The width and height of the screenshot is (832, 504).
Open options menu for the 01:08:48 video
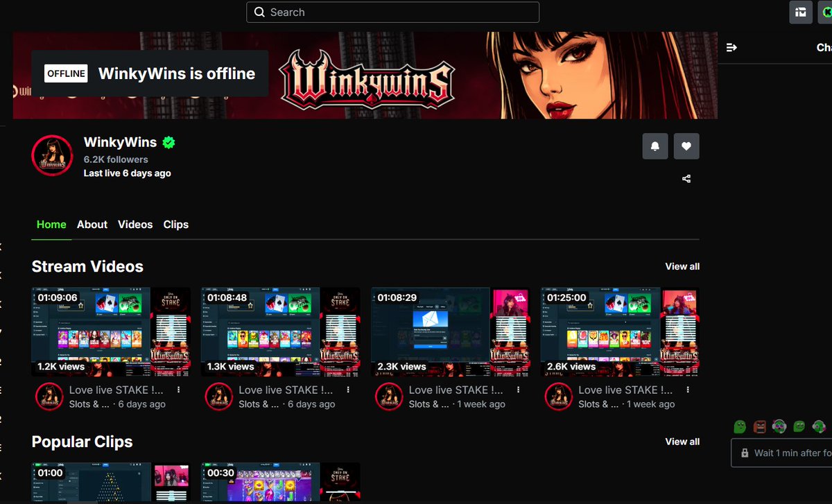349,390
